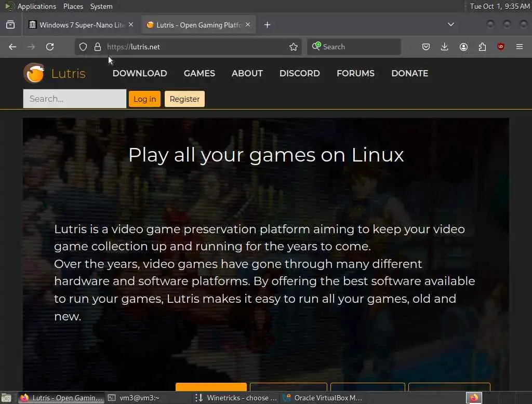This screenshot has width=532, height=404.
Task: Go to the GAMES section
Action: click(199, 73)
